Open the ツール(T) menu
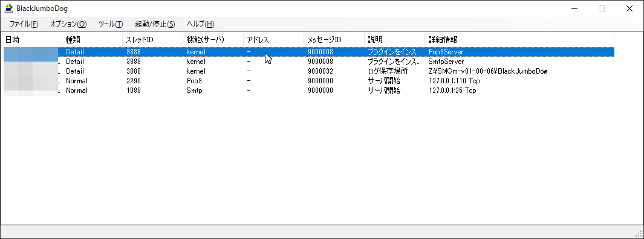The image size is (644, 239). coord(111,24)
